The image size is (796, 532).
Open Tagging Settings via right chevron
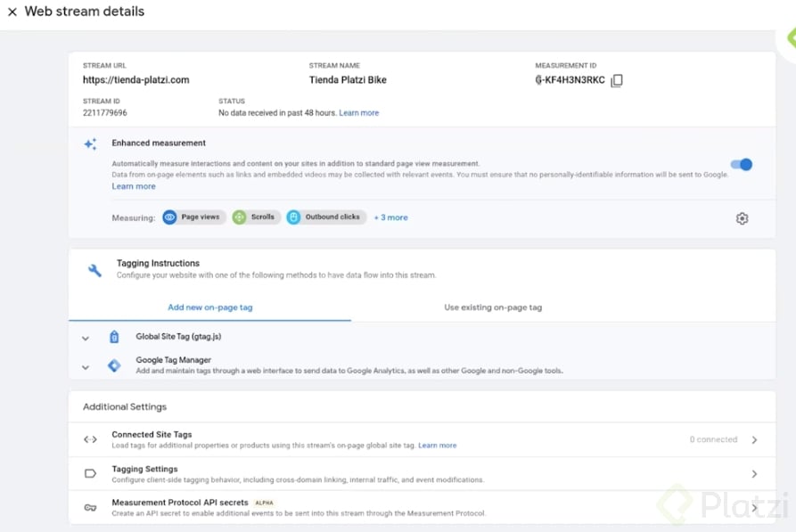pos(754,474)
